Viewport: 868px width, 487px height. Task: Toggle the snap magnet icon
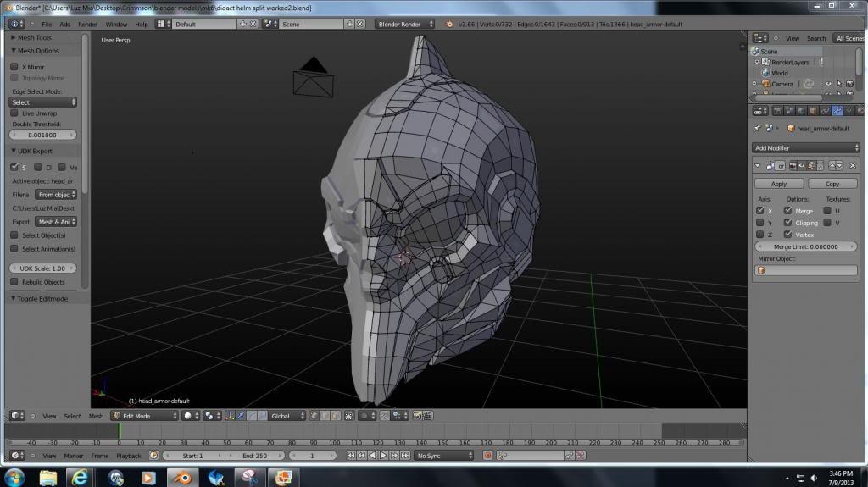tap(384, 416)
